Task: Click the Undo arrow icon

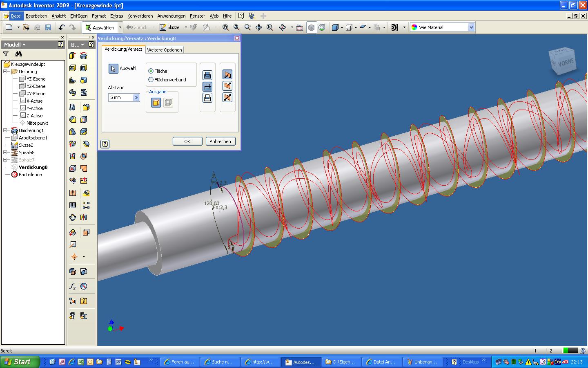Action: (62, 27)
